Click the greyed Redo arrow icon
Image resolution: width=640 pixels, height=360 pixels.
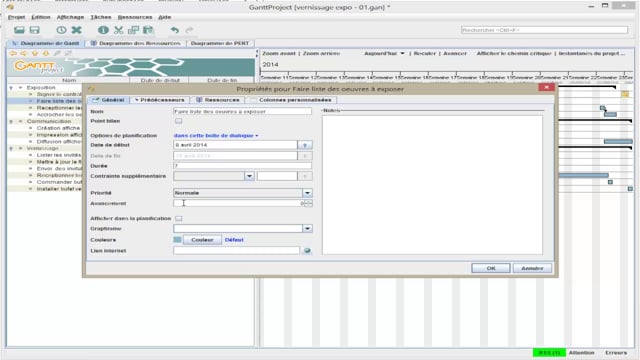[190, 30]
